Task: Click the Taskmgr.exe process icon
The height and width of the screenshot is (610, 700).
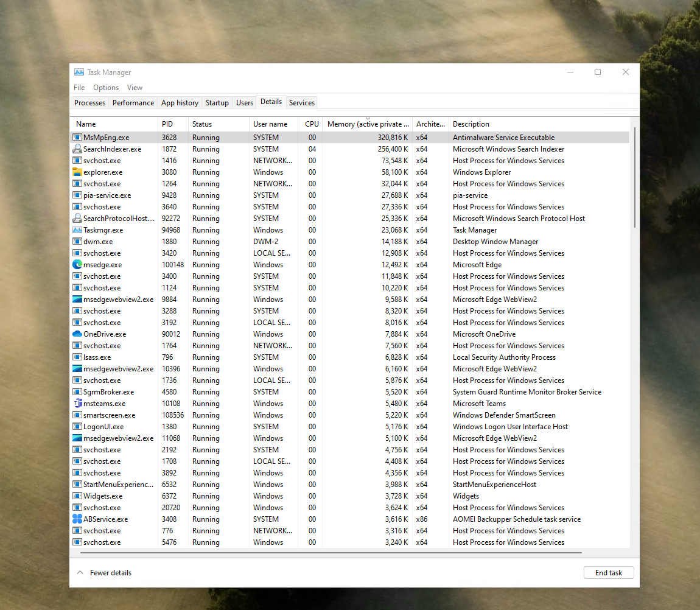Action: (x=77, y=230)
